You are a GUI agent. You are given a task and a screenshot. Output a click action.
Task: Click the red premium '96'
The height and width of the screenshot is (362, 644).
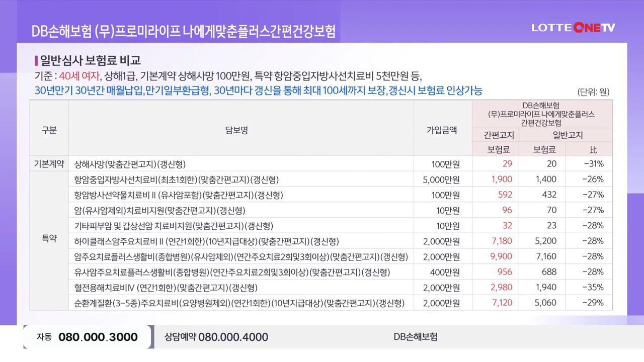[x=507, y=210]
